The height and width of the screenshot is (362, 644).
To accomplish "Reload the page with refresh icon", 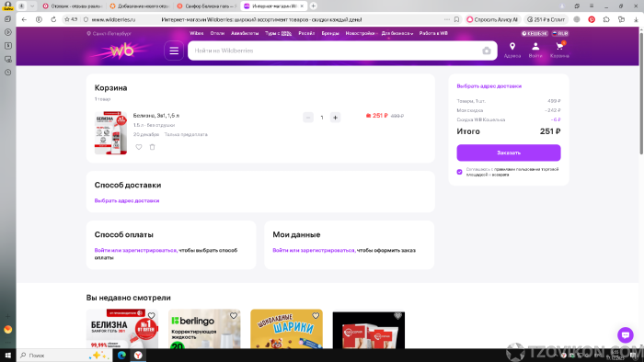I will pyautogui.click(x=53, y=19).
